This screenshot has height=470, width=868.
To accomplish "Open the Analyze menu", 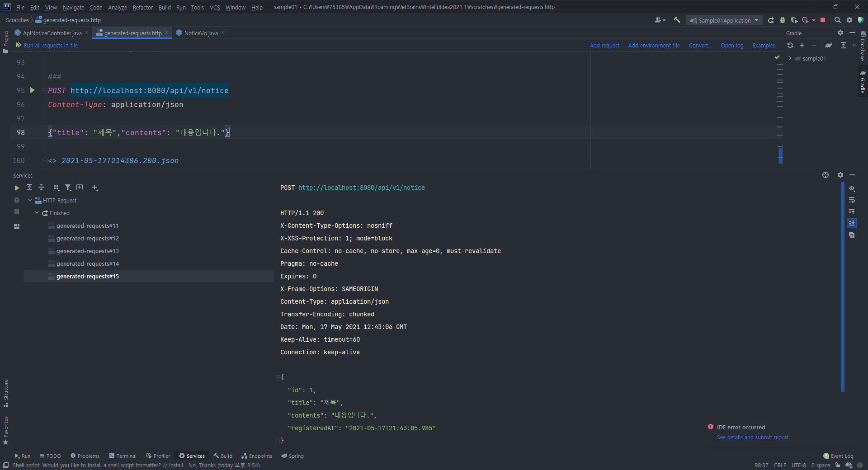I will (x=117, y=7).
